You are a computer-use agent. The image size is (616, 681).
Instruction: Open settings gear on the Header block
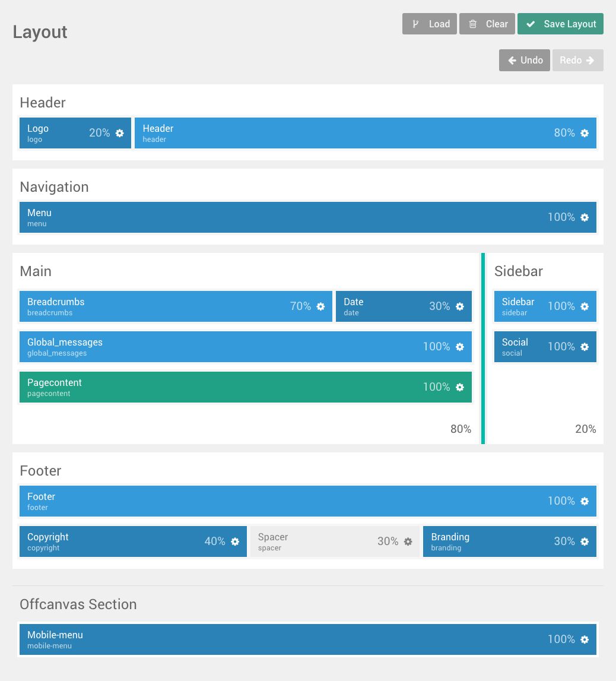coord(583,133)
